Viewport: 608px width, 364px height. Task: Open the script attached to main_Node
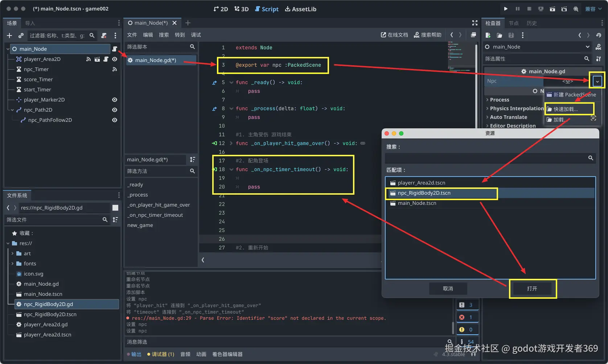point(115,49)
